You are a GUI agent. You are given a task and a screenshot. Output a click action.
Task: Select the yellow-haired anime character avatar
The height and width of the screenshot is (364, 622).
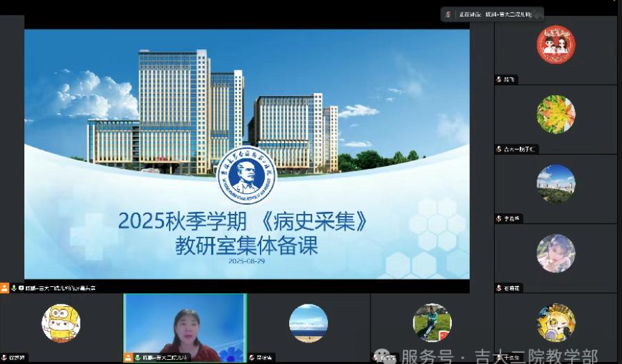point(556,323)
